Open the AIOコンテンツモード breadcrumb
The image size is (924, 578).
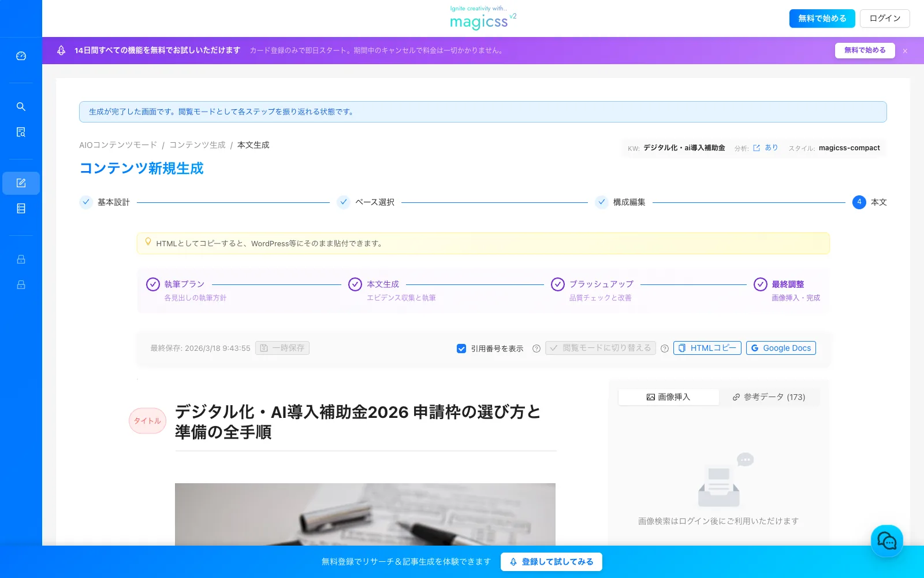pyautogui.click(x=118, y=145)
